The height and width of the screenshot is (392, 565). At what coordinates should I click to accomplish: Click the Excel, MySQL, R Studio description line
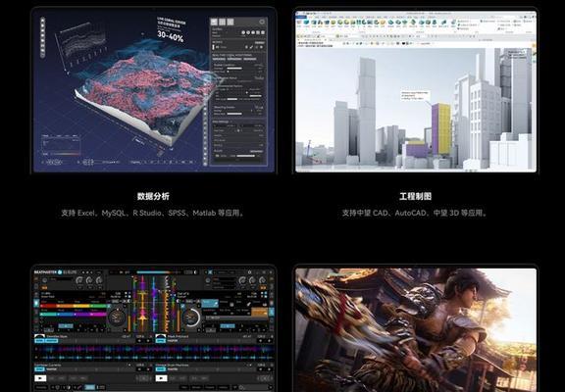coord(153,213)
